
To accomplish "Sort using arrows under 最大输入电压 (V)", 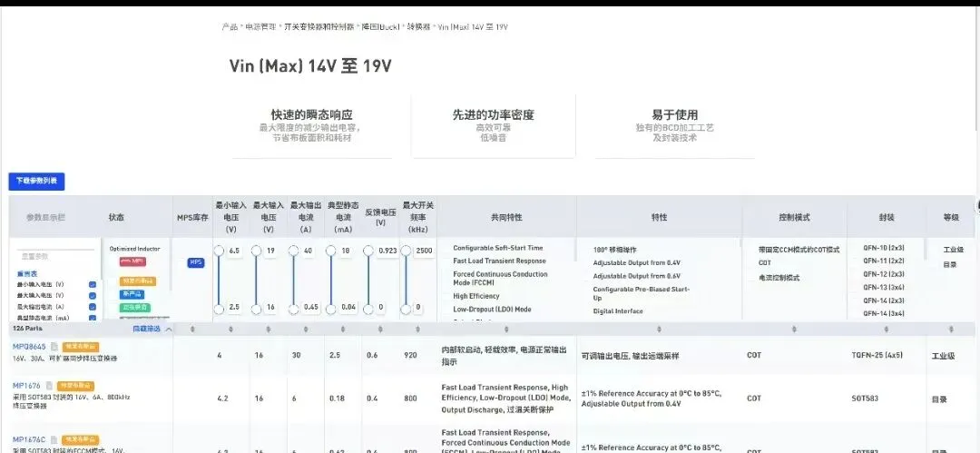I will click(x=268, y=330).
